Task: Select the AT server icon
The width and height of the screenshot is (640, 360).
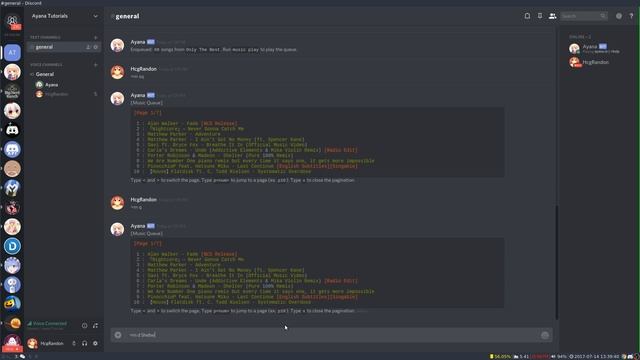Action: tap(12, 52)
